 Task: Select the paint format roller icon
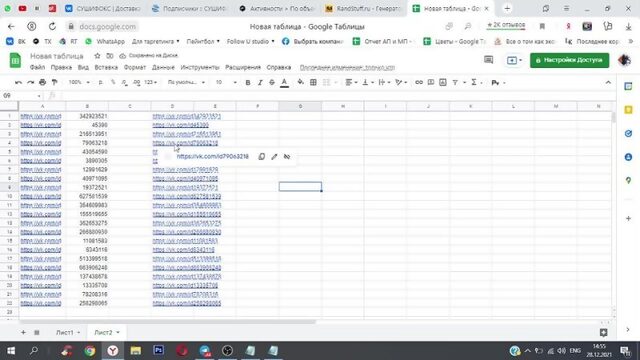(x=54, y=82)
